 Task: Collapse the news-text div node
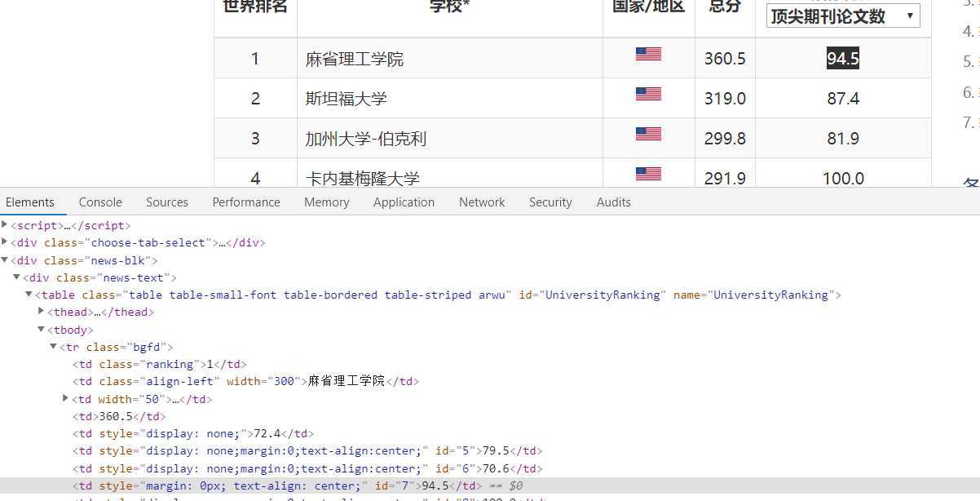pyautogui.click(x=16, y=277)
